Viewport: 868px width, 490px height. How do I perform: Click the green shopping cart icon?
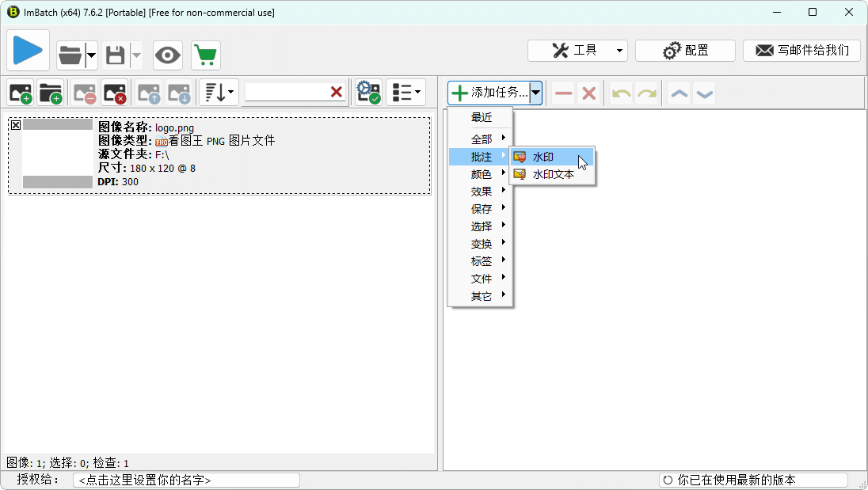coord(205,55)
